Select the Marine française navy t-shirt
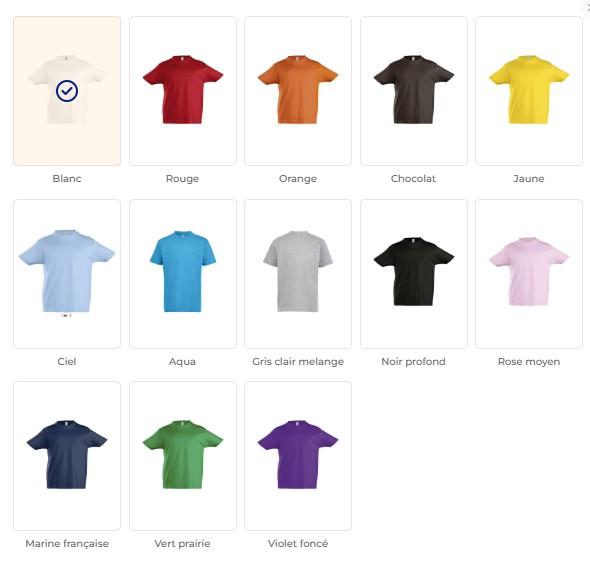 [67, 456]
